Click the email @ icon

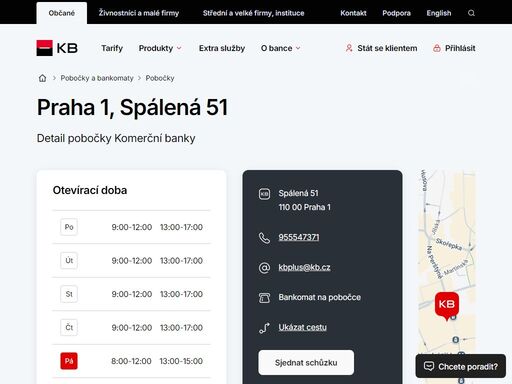pyautogui.click(x=264, y=268)
